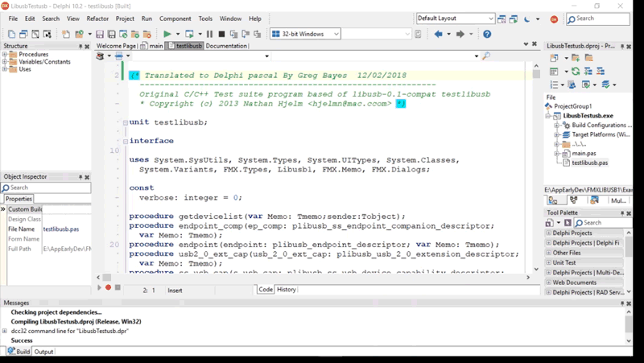Click the green Refresh icon in Project Manager
Screen dimensions: 644x363
[576, 71]
